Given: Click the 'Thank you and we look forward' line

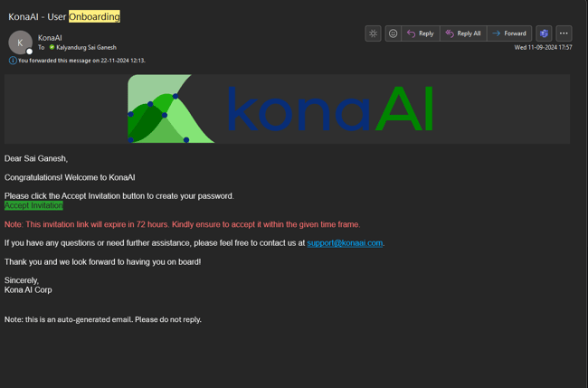Looking at the screenshot, I should click(x=103, y=261).
